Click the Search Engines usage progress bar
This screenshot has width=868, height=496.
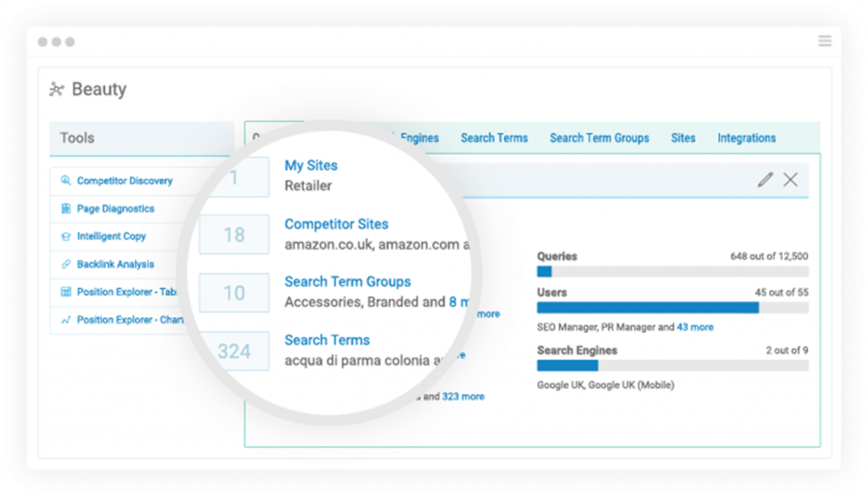pyautogui.click(x=672, y=365)
